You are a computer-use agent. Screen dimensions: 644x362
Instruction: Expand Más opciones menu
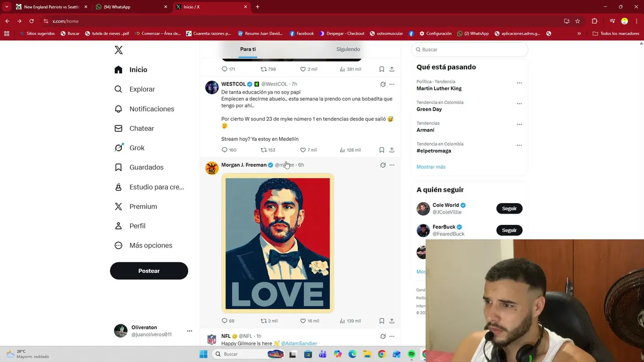pyautogui.click(x=143, y=245)
